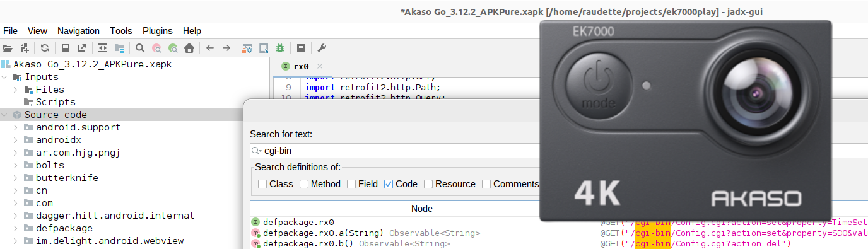868x249 pixels.
Task: Open the View menu
Action: [37, 31]
